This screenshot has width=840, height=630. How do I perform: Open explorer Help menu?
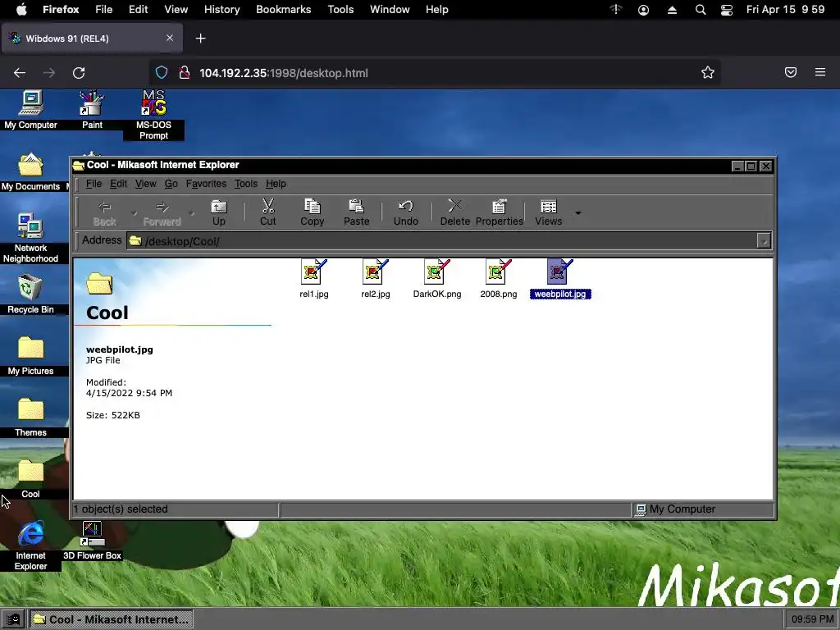click(276, 184)
